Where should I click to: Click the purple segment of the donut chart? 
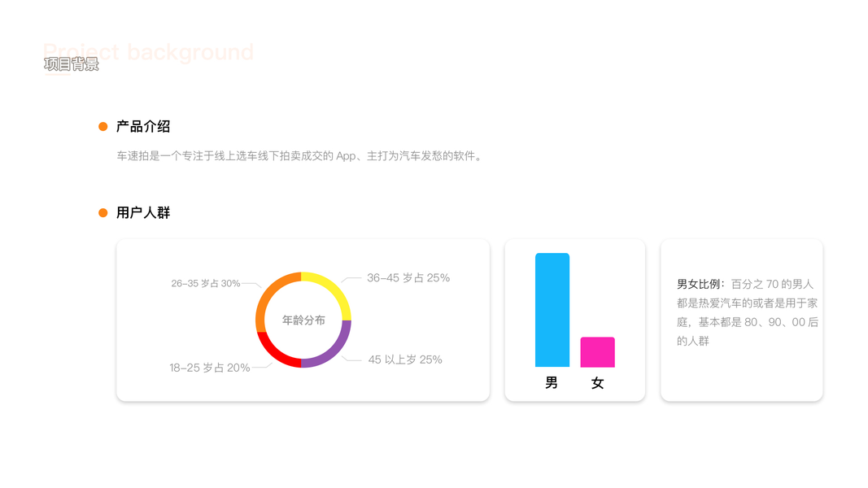click(339, 348)
